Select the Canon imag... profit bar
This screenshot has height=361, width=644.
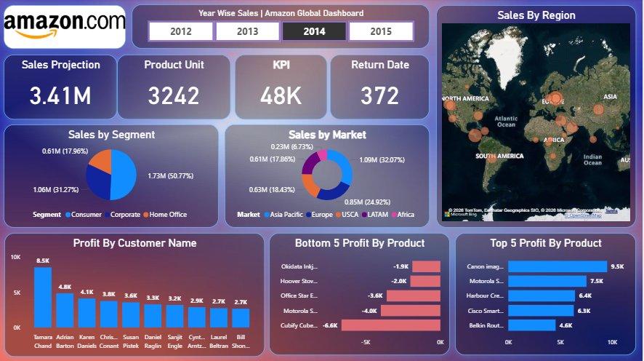point(558,266)
